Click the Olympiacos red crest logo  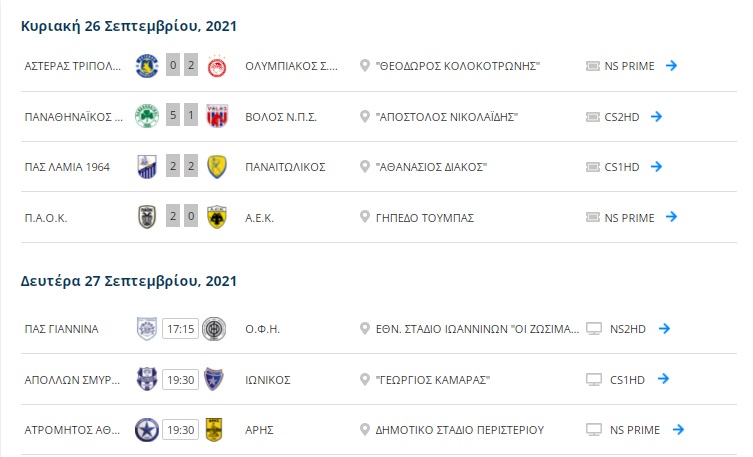[x=217, y=66]
